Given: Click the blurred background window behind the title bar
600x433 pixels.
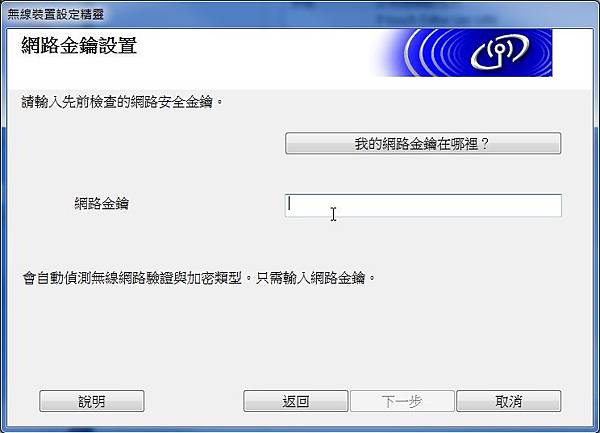Looking at the screenshot, I should pyautogui.click(x=436, y=15).
